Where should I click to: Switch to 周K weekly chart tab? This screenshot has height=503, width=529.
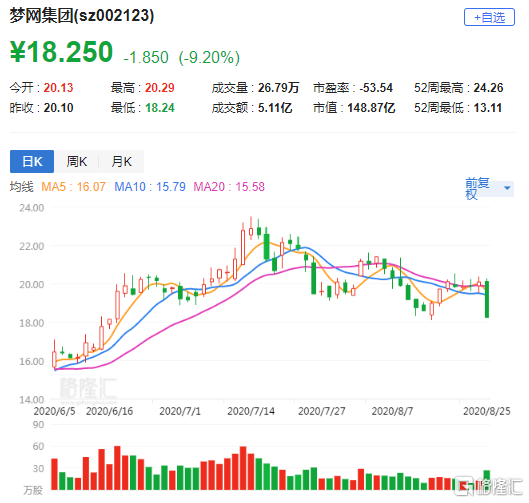coord(77,162)
